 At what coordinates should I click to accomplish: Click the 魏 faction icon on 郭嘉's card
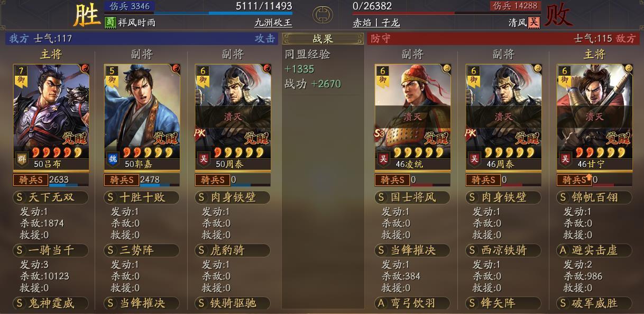pyautogui.click(x=112, y=158)
